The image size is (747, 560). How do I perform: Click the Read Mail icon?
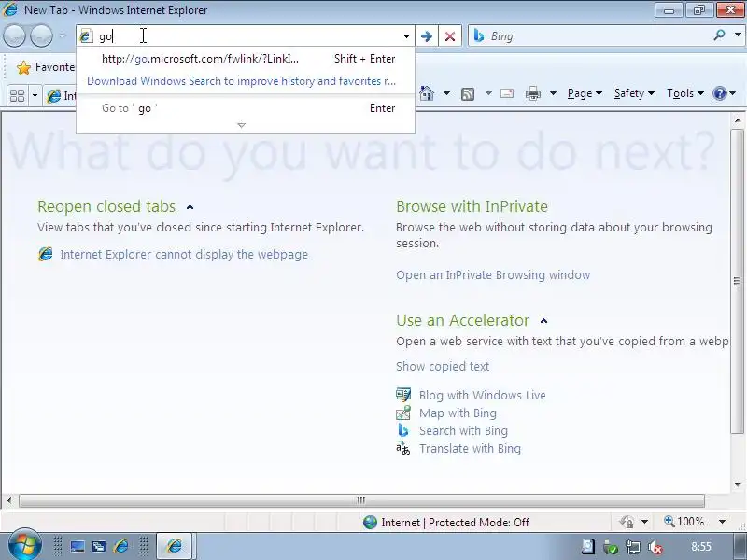pyautogui.click(x=507, y=93)
